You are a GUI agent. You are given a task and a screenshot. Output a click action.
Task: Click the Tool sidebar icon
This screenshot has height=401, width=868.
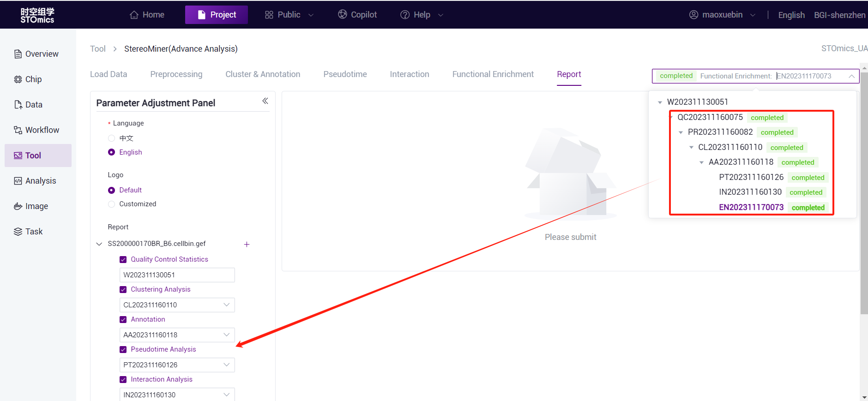point(18,156)
